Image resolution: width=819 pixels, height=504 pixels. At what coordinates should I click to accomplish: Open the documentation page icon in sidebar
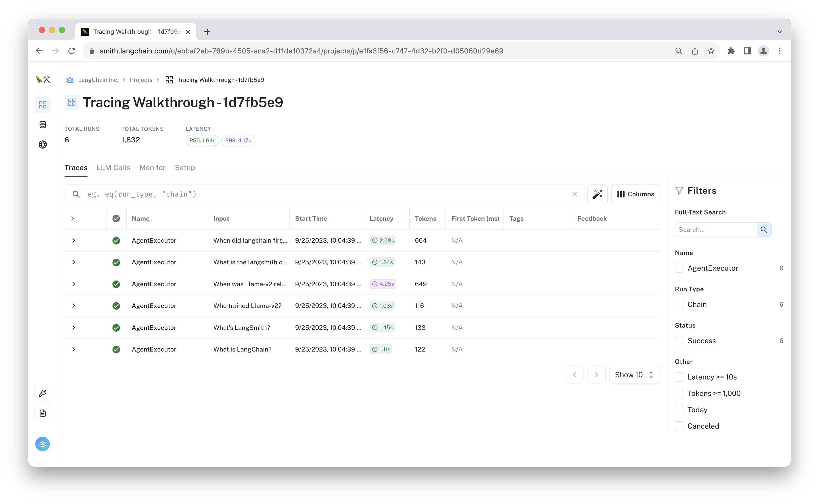click(43, 413)
